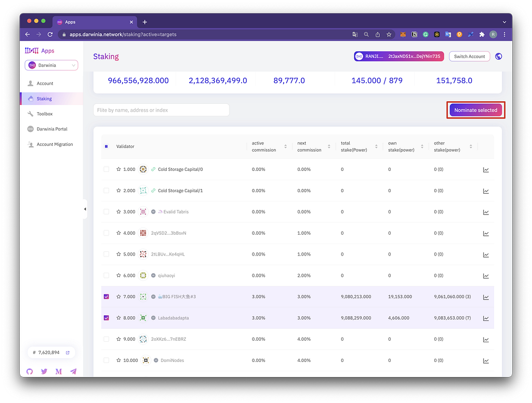Open block explorer link beside block number
Image resolution: width=532 pixels, height=403 pixels.
coord(68,353)
